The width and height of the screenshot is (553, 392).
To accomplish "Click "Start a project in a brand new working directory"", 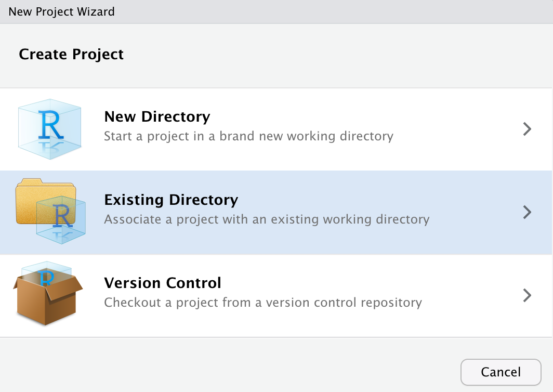I will click(248, 136).
